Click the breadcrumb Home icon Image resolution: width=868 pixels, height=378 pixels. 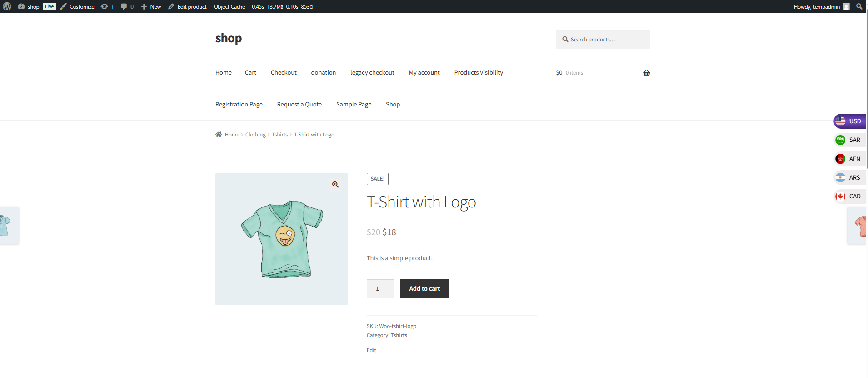click(219, 135)
